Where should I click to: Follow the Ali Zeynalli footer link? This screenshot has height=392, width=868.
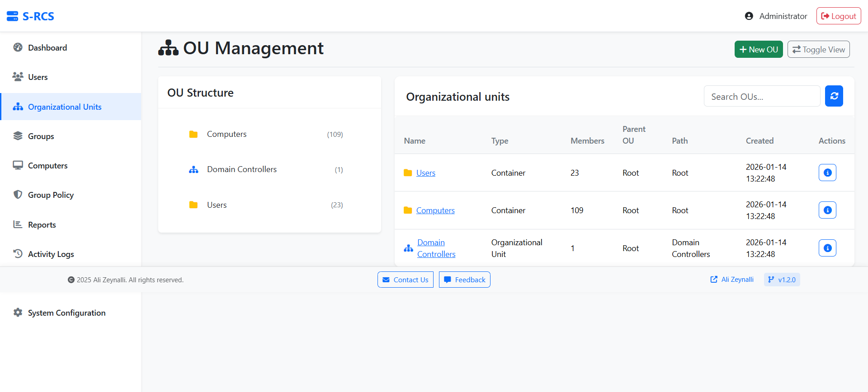[x=732, y=280]
